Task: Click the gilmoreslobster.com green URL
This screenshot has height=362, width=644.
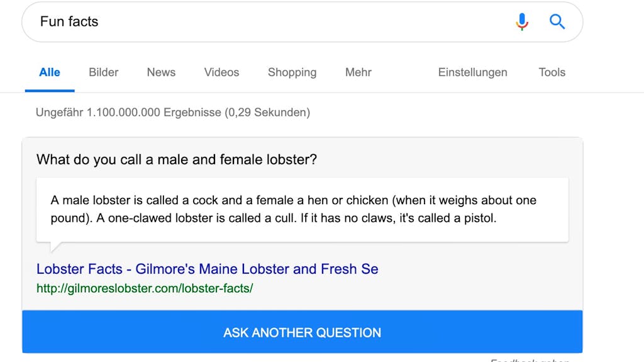Action: tap(145, 288)
